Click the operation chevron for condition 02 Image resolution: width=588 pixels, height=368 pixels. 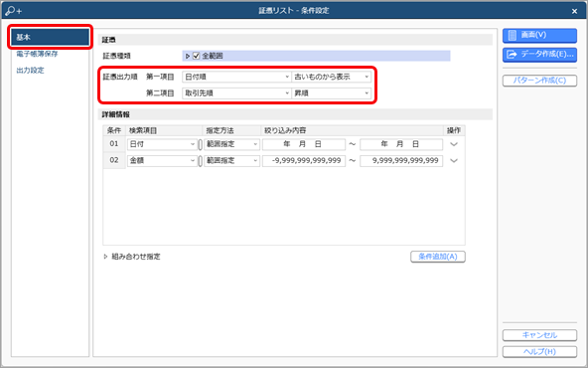[454, 161]
